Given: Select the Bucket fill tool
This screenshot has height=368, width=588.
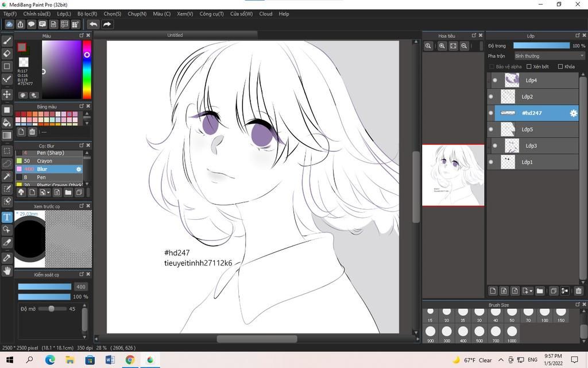Looking at the screenshot, I should click(7, 122).
